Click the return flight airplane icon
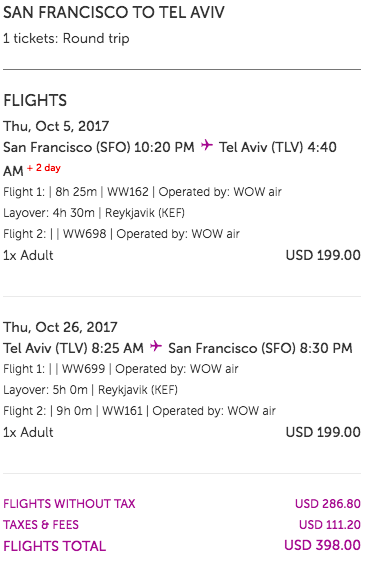 click(x=156, y=346)
